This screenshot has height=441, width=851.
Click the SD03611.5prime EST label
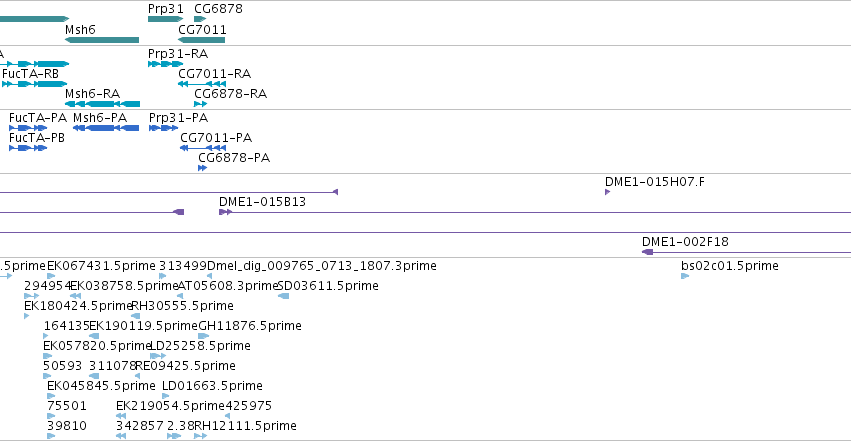tap(328, 286)
